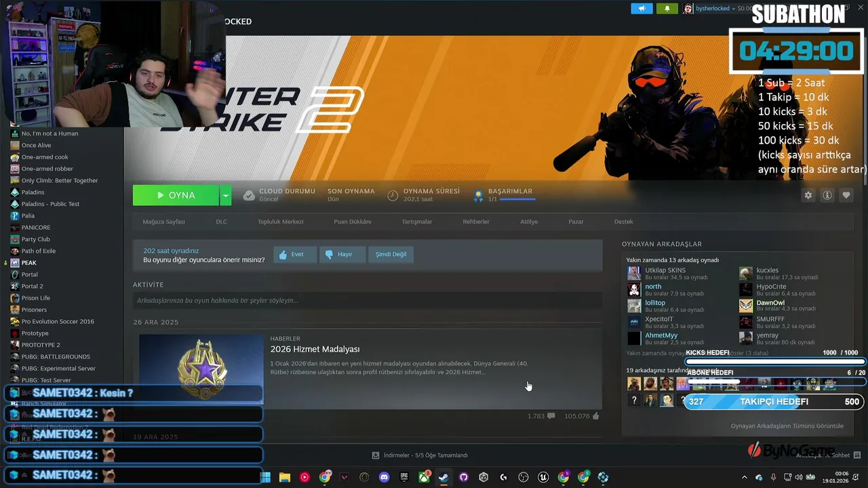Open friend north's avatar

(634, 289)
